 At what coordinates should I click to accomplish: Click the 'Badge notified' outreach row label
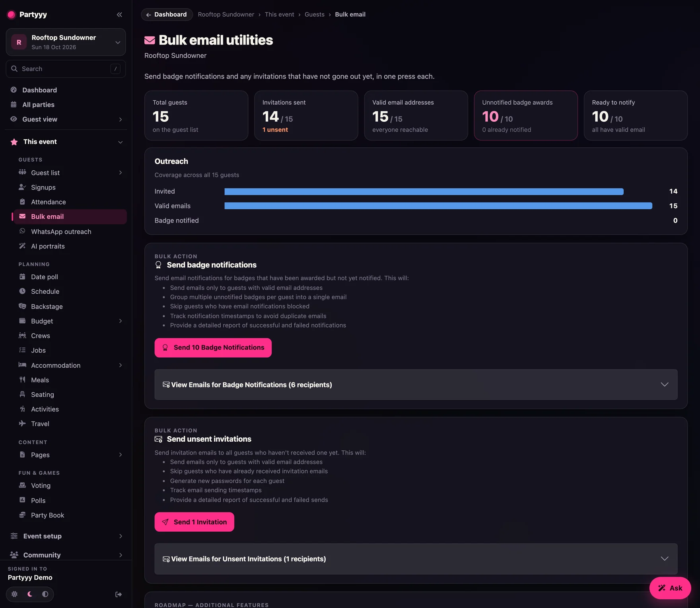point(177,220)
